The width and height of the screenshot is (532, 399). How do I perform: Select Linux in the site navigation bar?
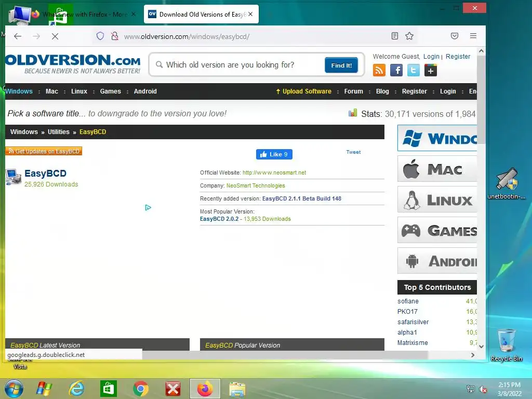[79, 91]
